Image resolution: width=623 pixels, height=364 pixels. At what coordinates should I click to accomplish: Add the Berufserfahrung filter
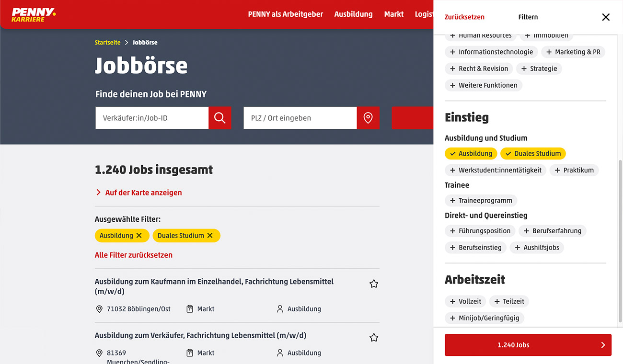coord(553,231)
